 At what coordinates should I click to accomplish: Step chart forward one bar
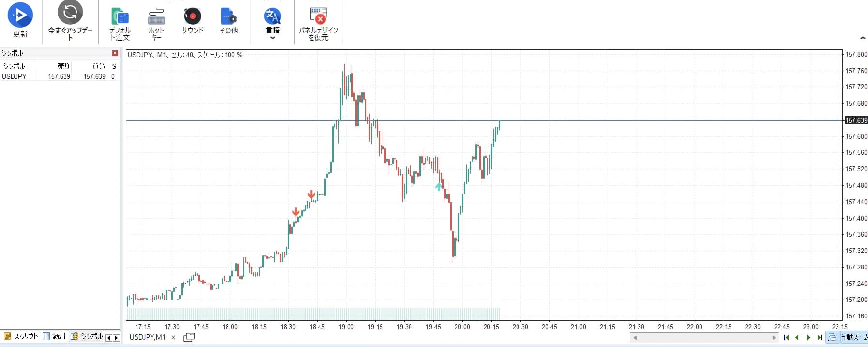[808, 337]
